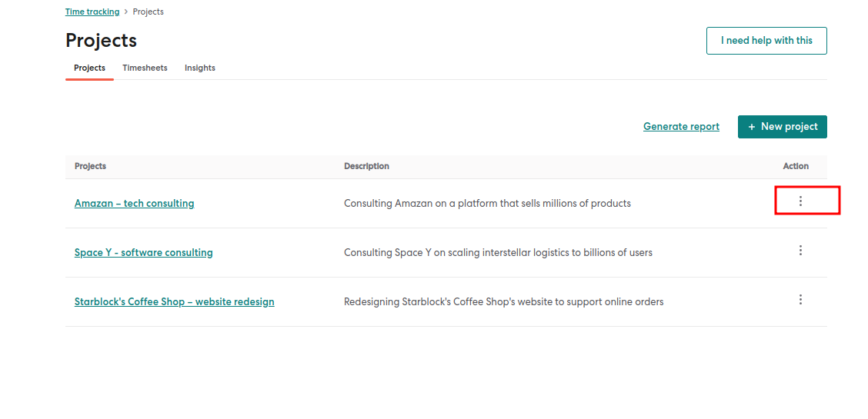Click the Projects column header
Screen dimensions: 868x419
coord(90,166)
